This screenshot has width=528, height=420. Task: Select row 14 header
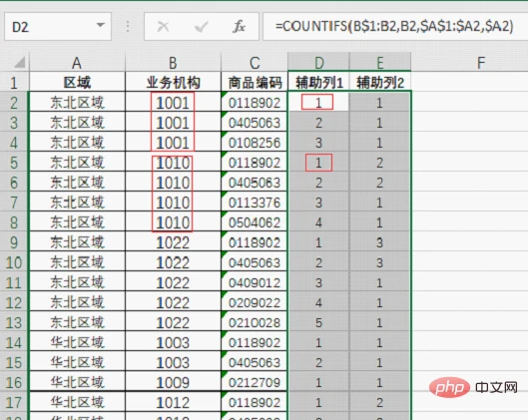pyautogui.click(x=14, y=342)
